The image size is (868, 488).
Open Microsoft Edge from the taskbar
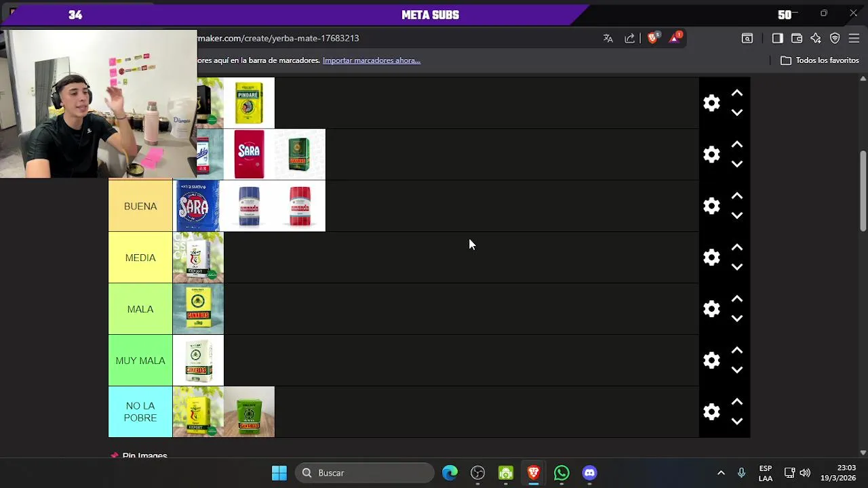click(450, 473)
